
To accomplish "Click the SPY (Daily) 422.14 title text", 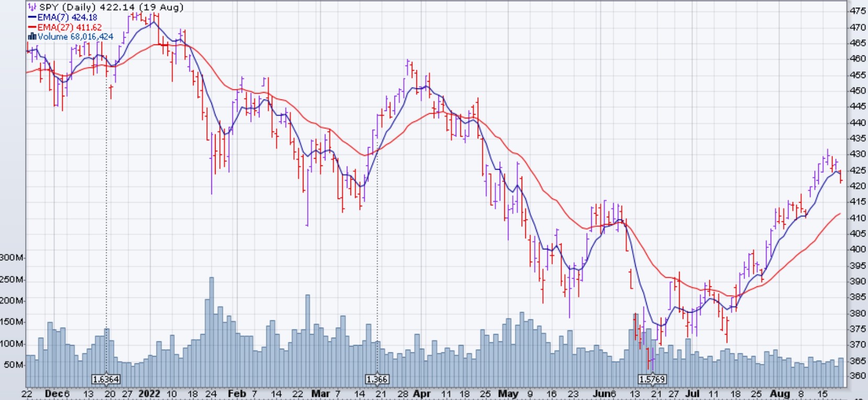I will (111, 7).
